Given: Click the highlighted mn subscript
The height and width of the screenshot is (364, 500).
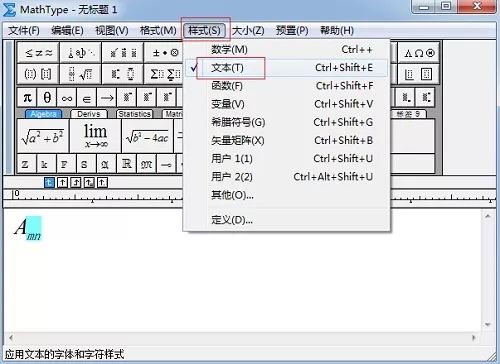Looking at the screenshot, I should tap(34, 236).
